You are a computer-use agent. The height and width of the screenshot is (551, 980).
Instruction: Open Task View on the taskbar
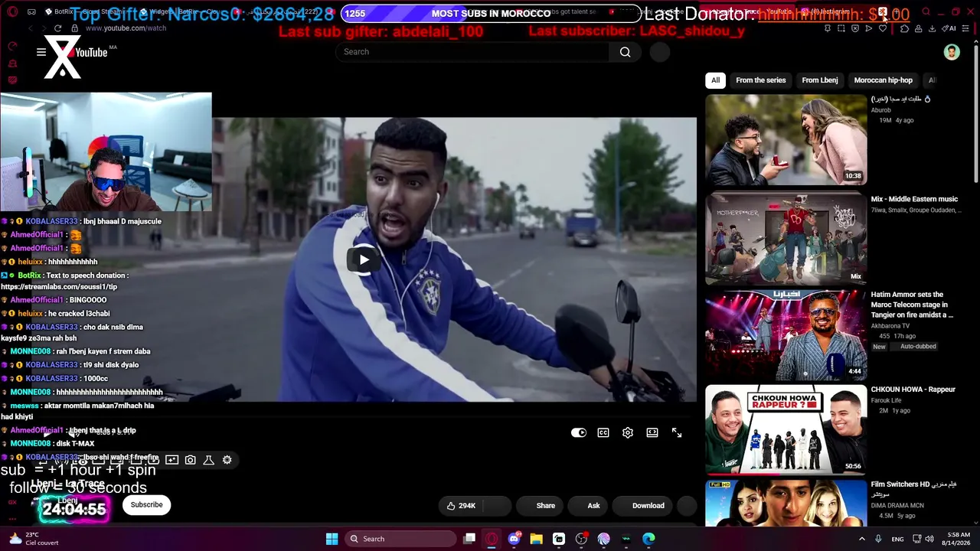pos(469,539)
